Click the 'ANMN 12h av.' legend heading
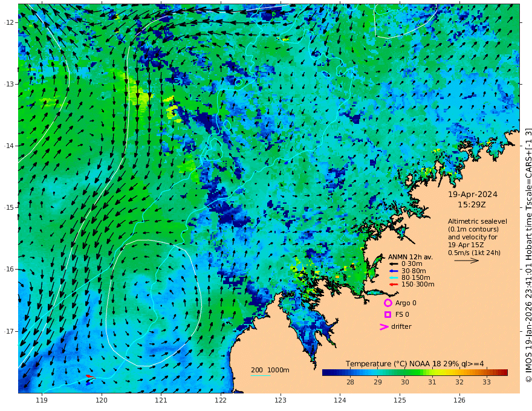Image resolution: width=532 pixels, height=411 pixels. click(x=410, y=257)
